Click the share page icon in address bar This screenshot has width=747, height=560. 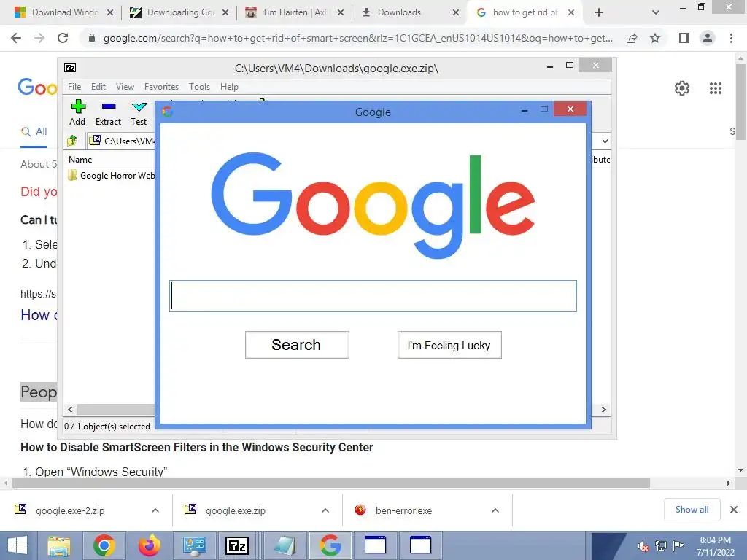tap(632, 38)
